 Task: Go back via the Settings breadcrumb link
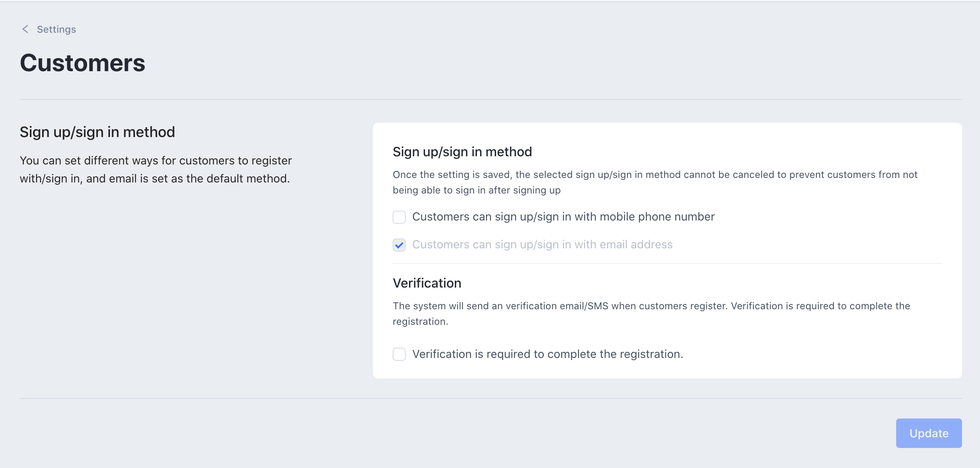click(x=56, y=29)
